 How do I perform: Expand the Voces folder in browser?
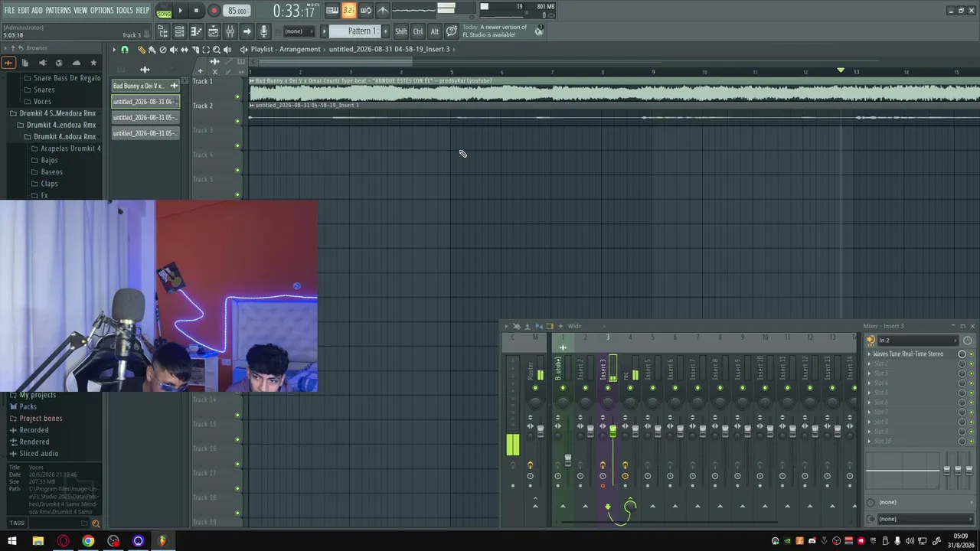click(x=43, y=101)
